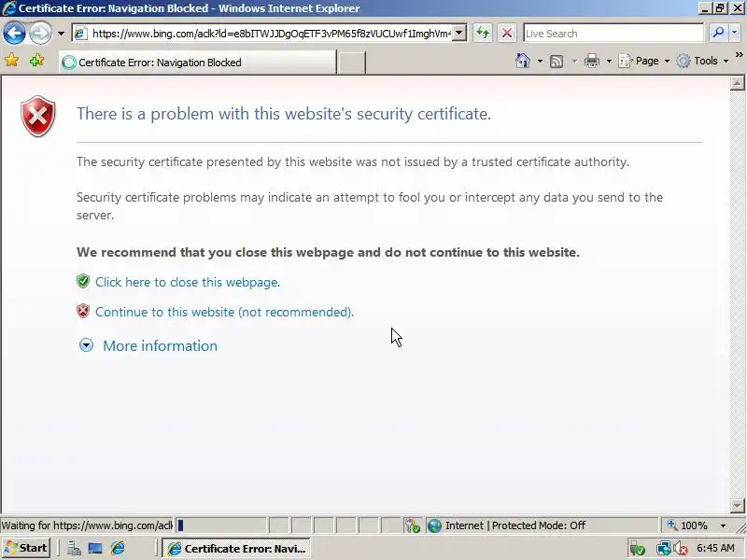The image size is (747, 560).
Task: Click the page icon in address bar
Action: coord(81,34)
